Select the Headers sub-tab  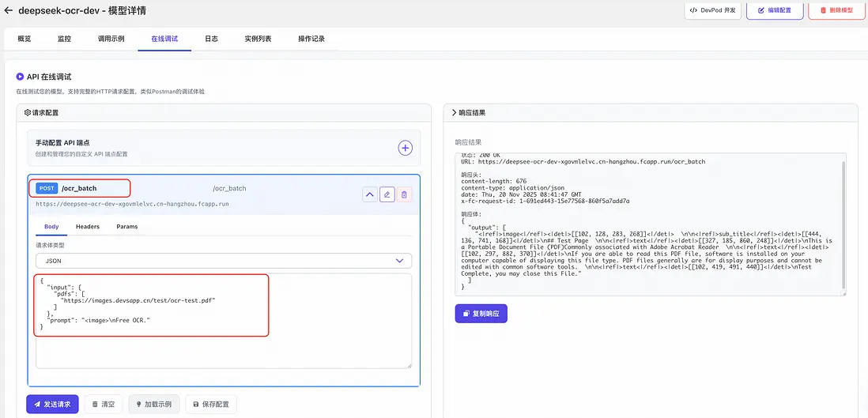coord(88,227)
